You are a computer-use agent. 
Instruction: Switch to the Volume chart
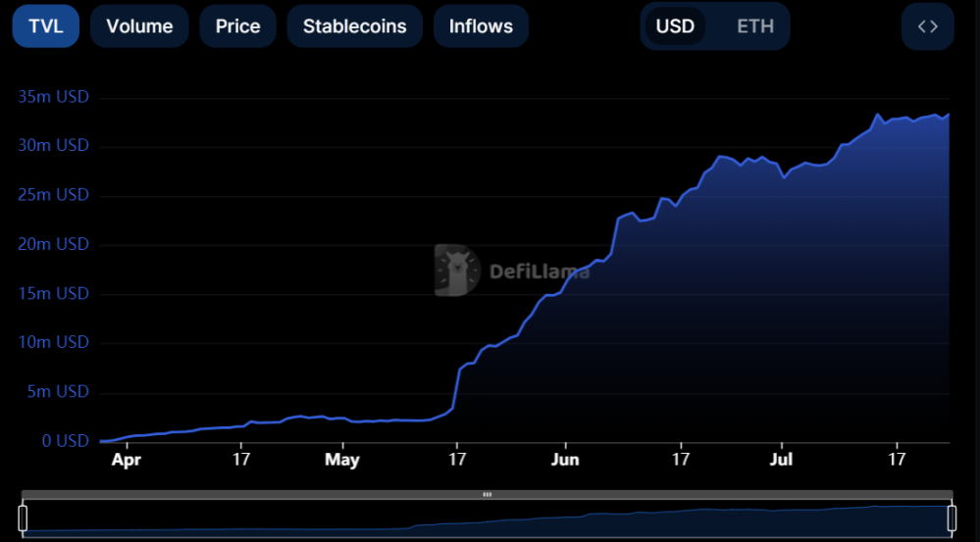click(139, 26)
